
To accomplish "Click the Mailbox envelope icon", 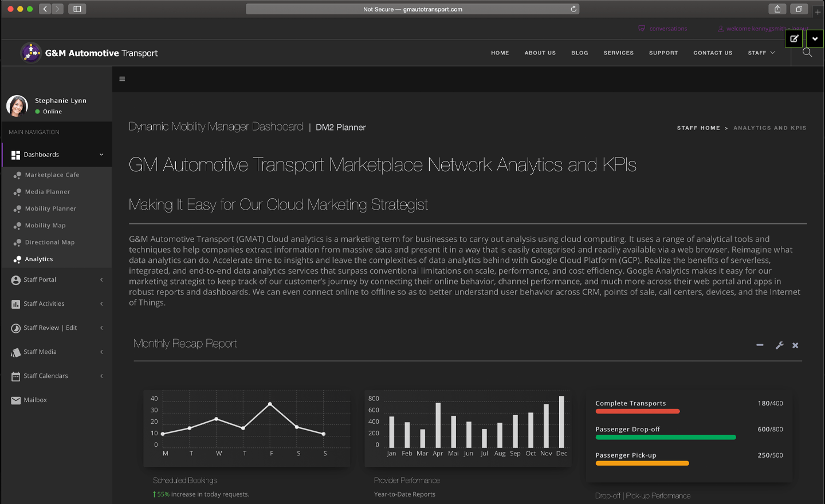I will [x=15, y=400].
